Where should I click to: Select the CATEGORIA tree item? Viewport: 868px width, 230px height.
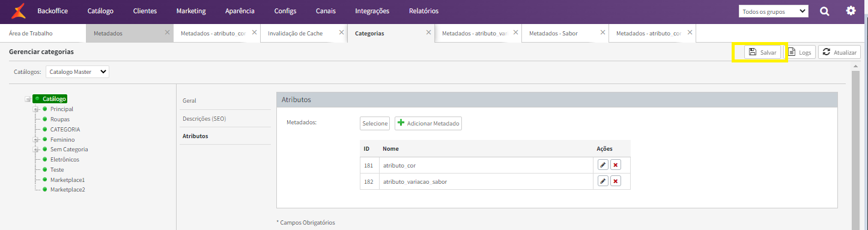(x=65, y=129)
